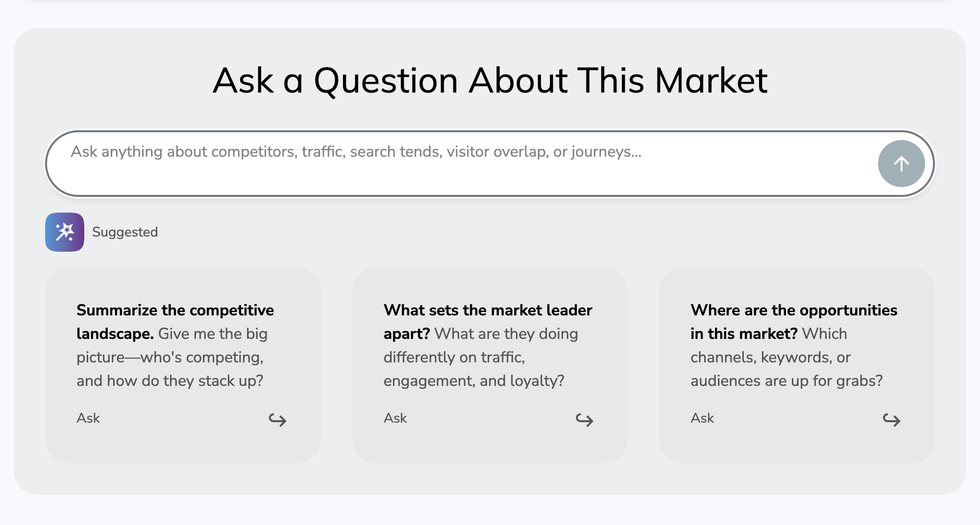Click the arrow icon on competitive landscape card
Image resolution: width=980 pixels, height=525 pixels.
click(x=277, y=420)
